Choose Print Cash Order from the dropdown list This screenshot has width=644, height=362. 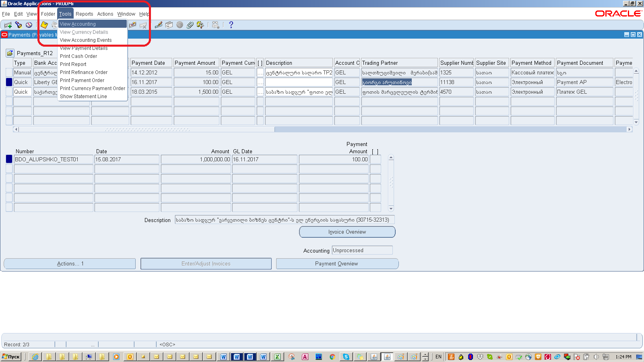click(x=78, y=56)
